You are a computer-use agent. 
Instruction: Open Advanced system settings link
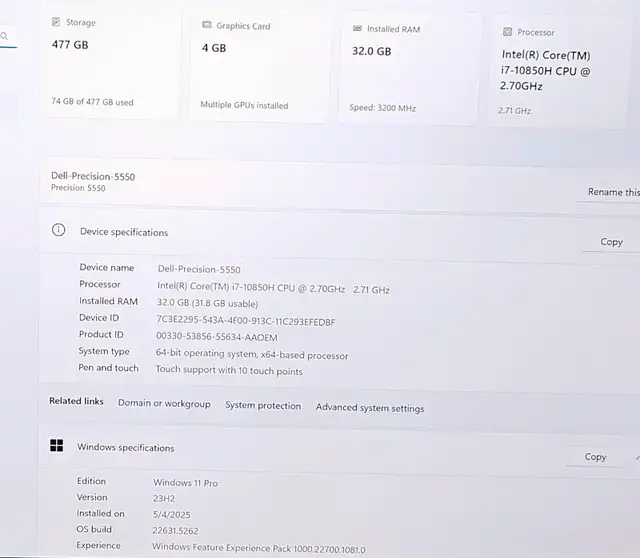(370, 408)
